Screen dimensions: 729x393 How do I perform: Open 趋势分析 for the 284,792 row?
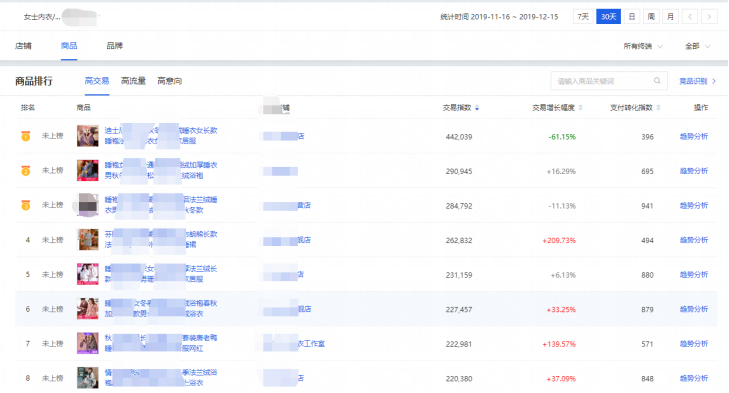pos(694,205)
